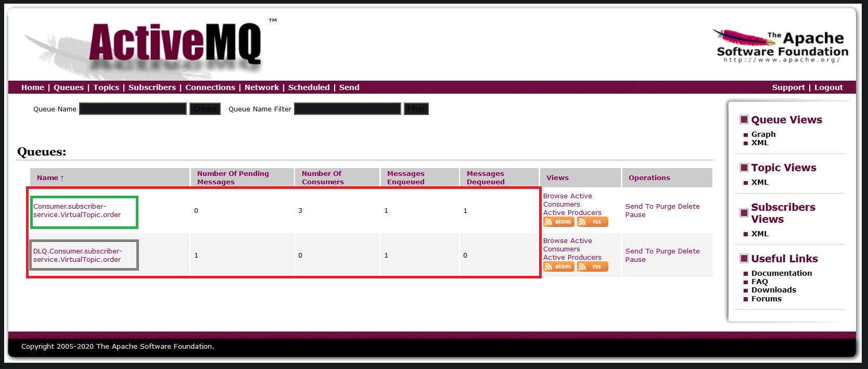Viewport: 868px width, 369px height.
Task: Open the Apache Software Foundation logo
Action: coord(780,46)
